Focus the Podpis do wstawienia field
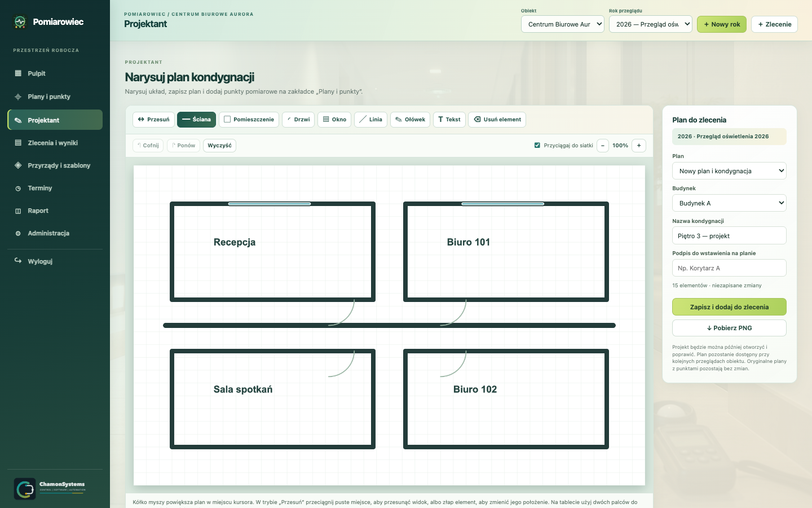812x508 pixels. pos(729,268)
